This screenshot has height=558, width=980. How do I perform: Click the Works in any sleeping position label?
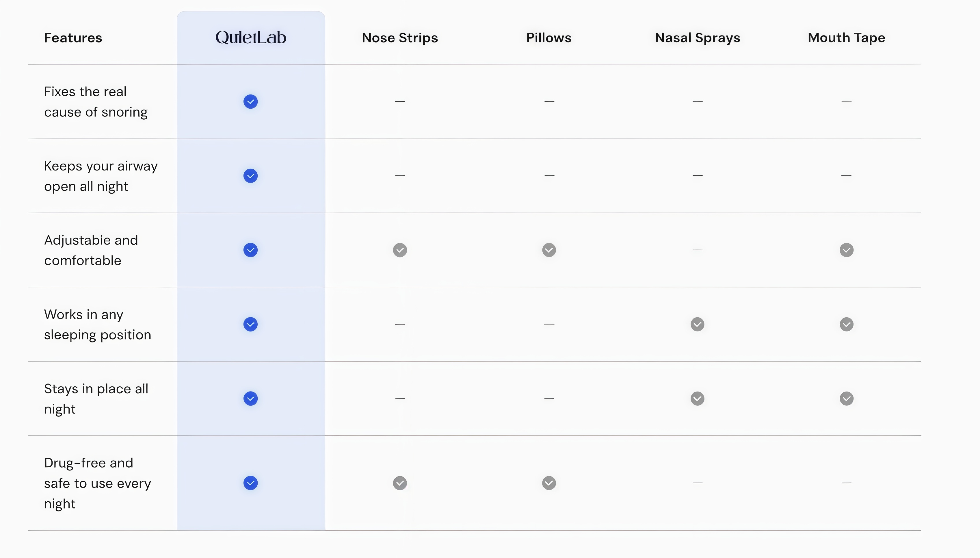[x=98, y=325]
